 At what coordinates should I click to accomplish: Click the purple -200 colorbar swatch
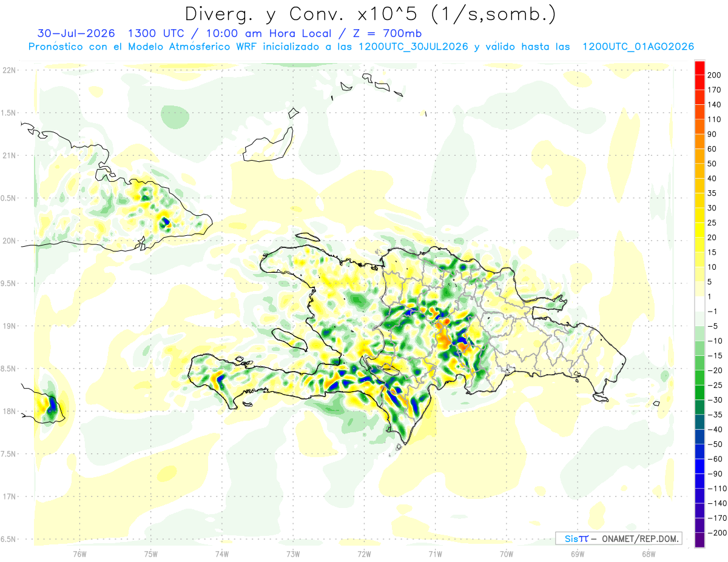click(699, 540)
